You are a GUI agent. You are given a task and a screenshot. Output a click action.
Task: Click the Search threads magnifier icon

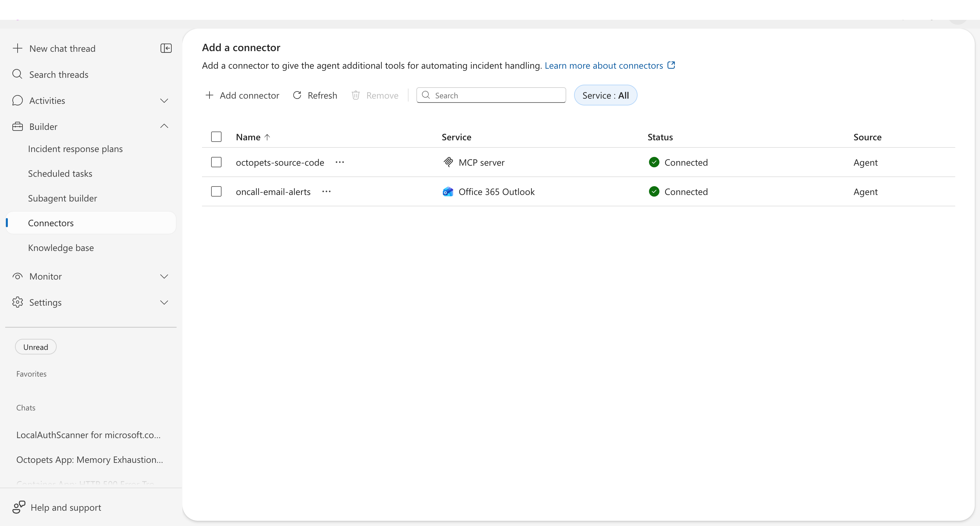[18, 74]
